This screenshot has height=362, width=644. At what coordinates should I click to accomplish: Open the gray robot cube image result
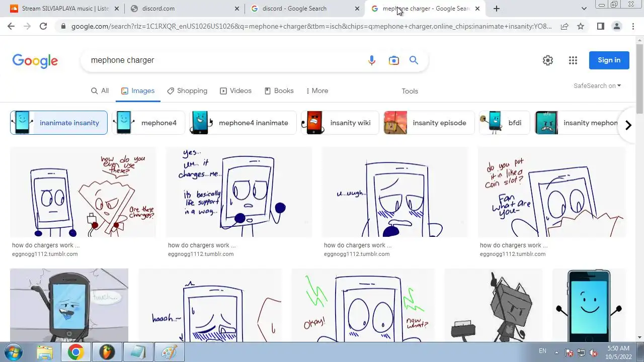pos(493,305)
